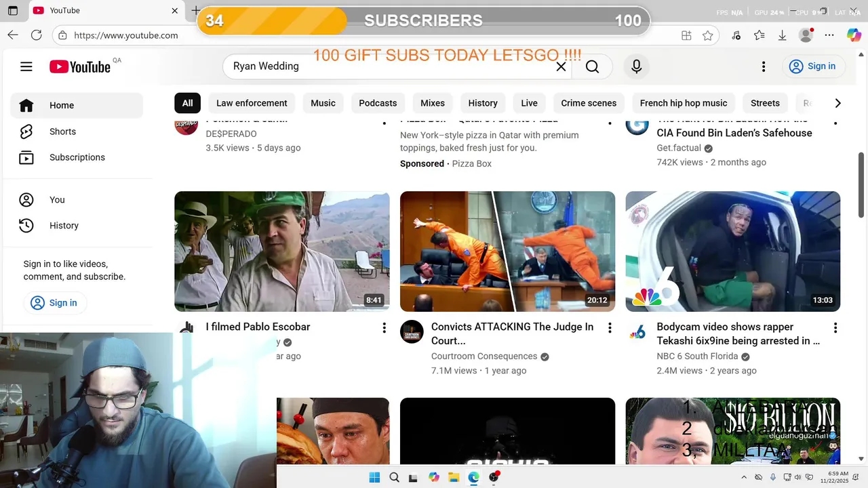Open File Explorer from taskbar
This screenshot has width=868, height=488.
pyautogui.click(x=454, y=477)
